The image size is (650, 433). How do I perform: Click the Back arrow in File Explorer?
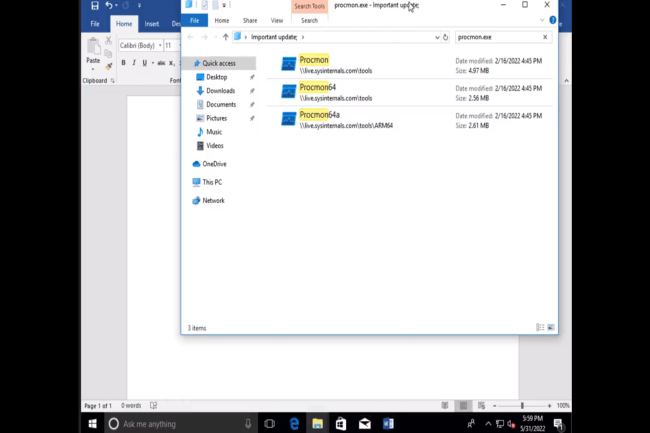(x=190, y=37)
